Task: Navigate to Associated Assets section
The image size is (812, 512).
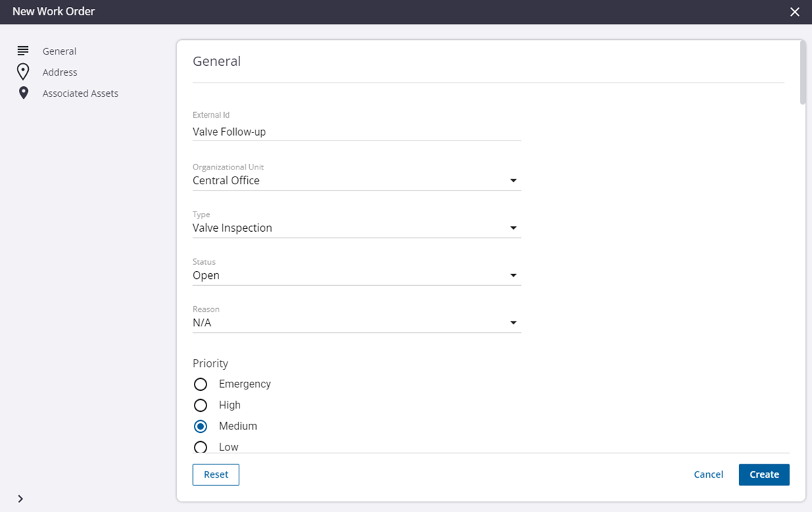Action: tap(80, 93)
